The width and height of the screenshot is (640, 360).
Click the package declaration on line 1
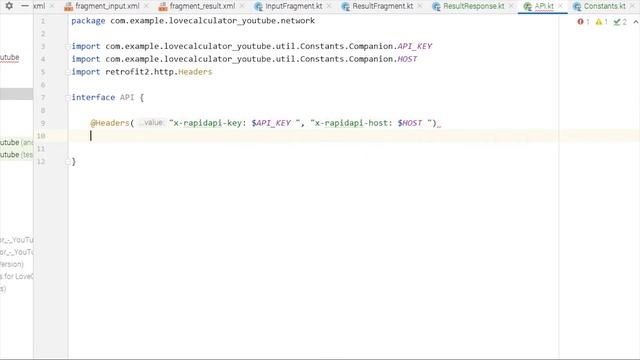pyautogui.click(x=193, y=20)
